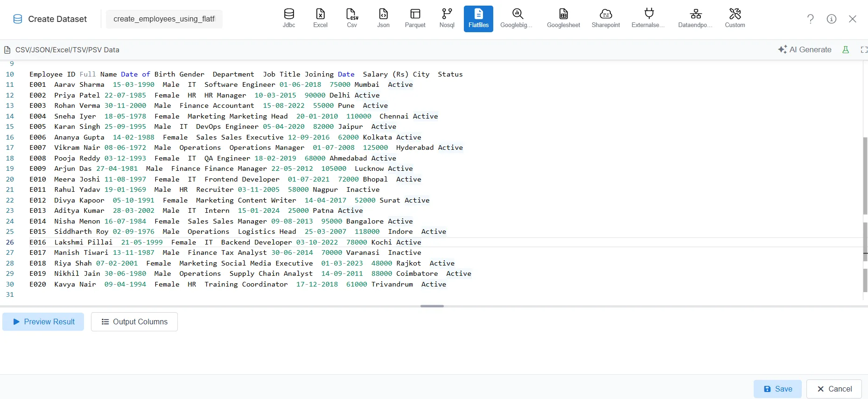The height and width of the screenshot is (399, 868).
Task: Click 'Social Media Executive' in line 28
Action: (267, 263)
